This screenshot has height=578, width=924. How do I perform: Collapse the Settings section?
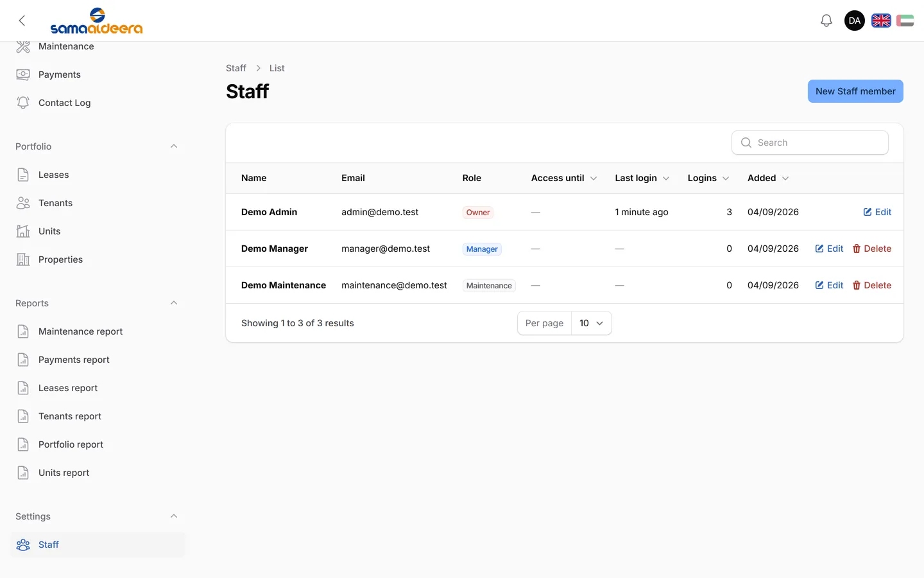174,516
